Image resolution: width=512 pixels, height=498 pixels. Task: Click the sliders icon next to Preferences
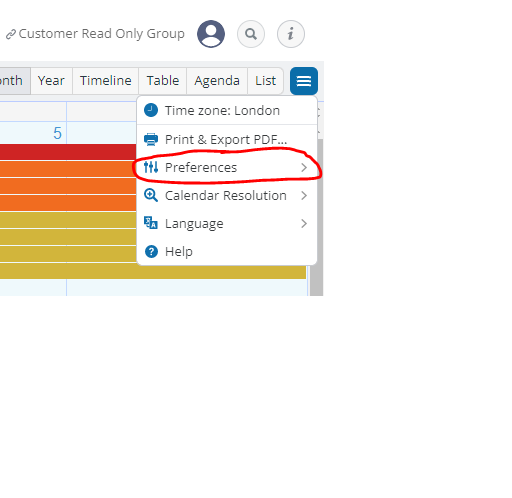[151, 167]
